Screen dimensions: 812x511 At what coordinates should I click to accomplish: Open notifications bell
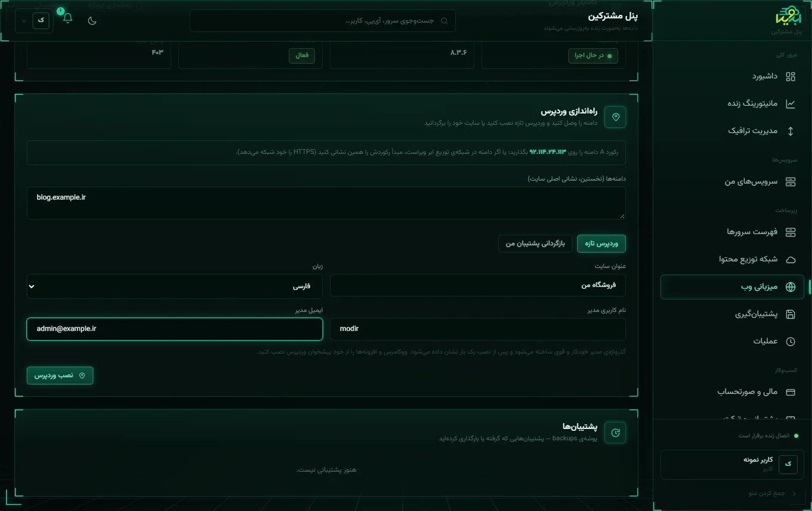coord(68,18)
